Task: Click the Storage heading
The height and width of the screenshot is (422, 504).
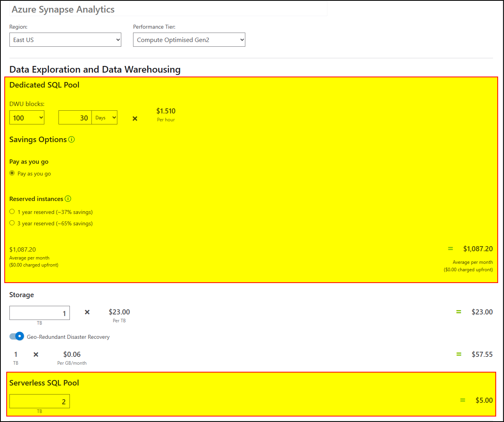Action: 22,295
